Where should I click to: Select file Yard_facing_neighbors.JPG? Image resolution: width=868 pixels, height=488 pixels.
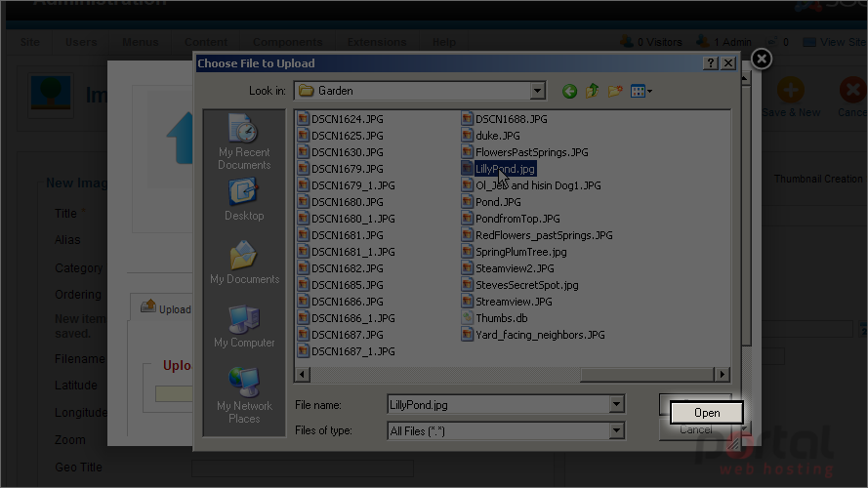point(533,335)
